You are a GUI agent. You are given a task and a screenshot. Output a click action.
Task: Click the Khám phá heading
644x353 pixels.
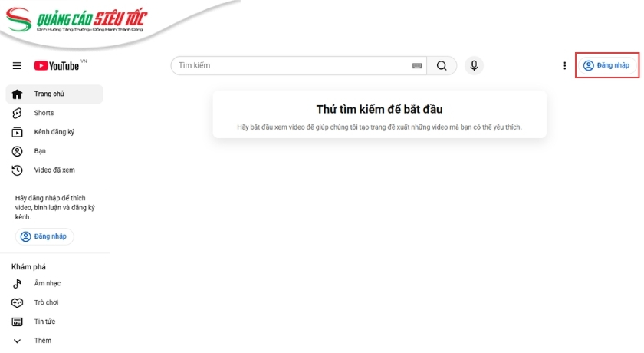coord(28,267)
